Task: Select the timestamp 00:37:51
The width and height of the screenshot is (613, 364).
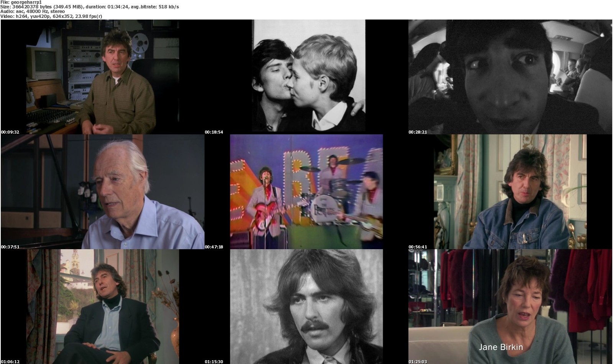Action: point(10,247)
